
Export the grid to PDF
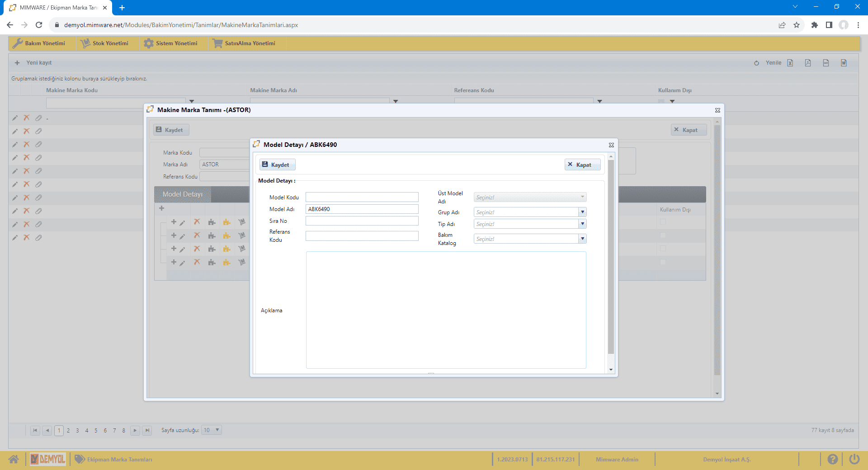pos(808,63)
